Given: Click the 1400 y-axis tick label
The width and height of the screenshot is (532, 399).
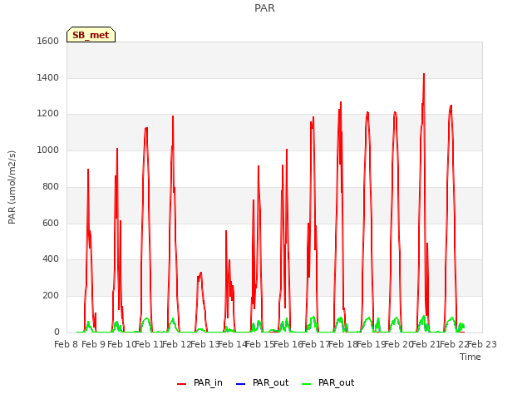Looking at the screenshot, I should 48,77.
